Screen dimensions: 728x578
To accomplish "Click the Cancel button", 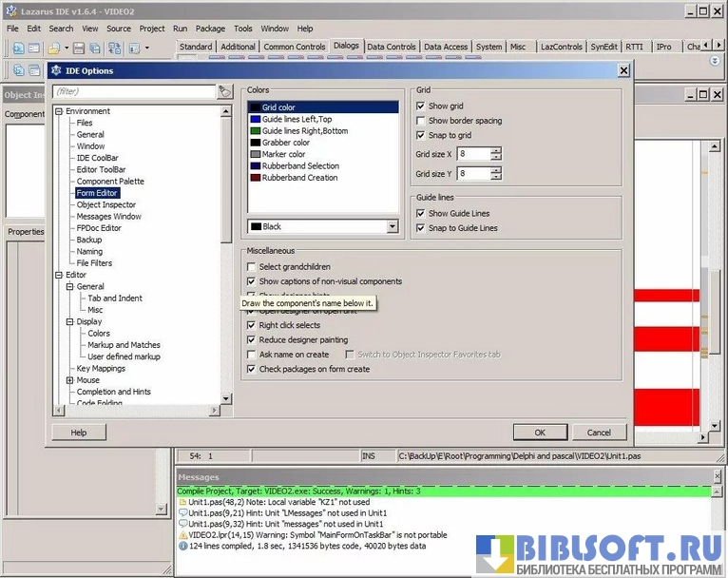I will point(599,433).
